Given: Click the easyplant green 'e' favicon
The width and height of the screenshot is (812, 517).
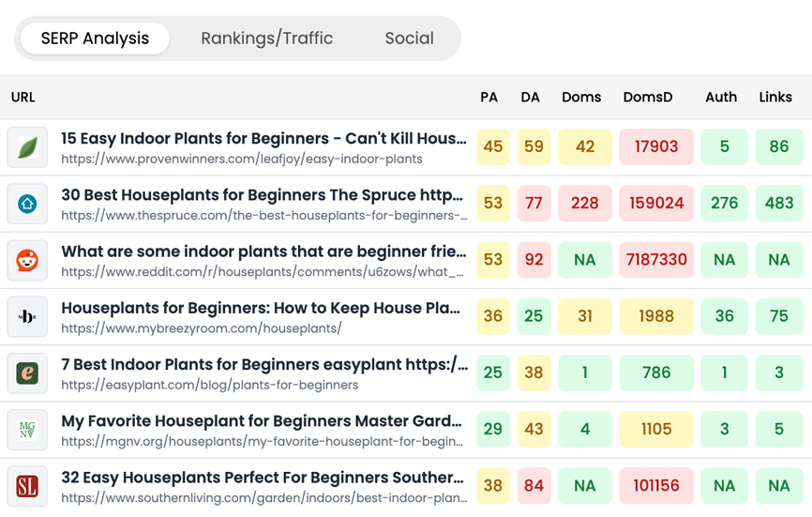Looking at the screenshot, I should pyautogui.click(x=27, y=373).
